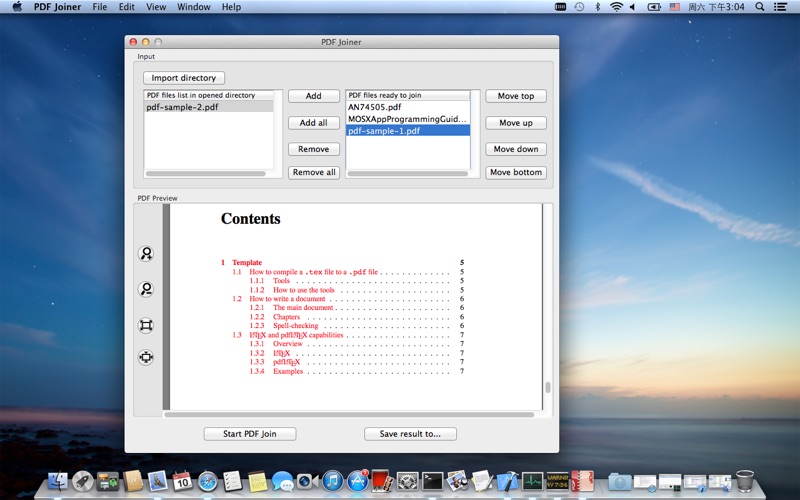Viewport: 800px width, 500px height.
Task: Click the '1.2.2 Chapters' contents entry in preview
Action: click(274, 316)
